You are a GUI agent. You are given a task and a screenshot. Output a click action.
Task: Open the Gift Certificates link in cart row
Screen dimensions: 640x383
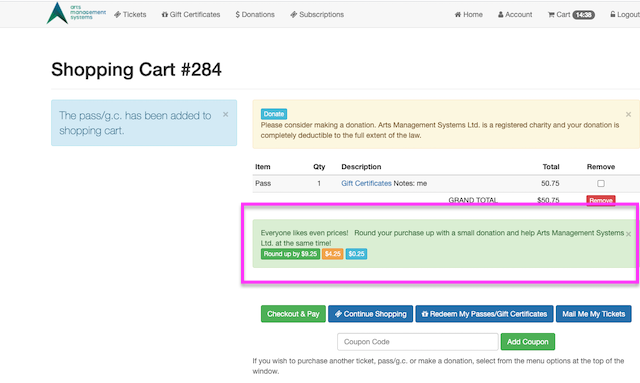[x=366, y=183]
